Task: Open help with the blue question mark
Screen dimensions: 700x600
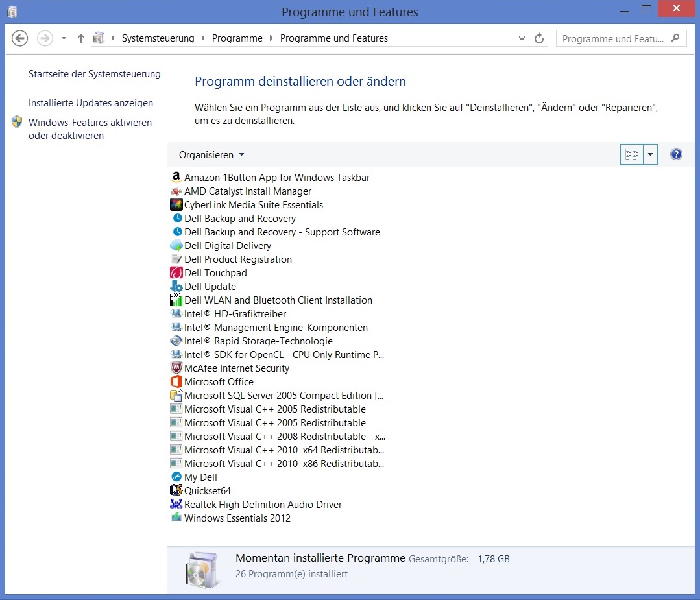Action: [x=676, y=154]
